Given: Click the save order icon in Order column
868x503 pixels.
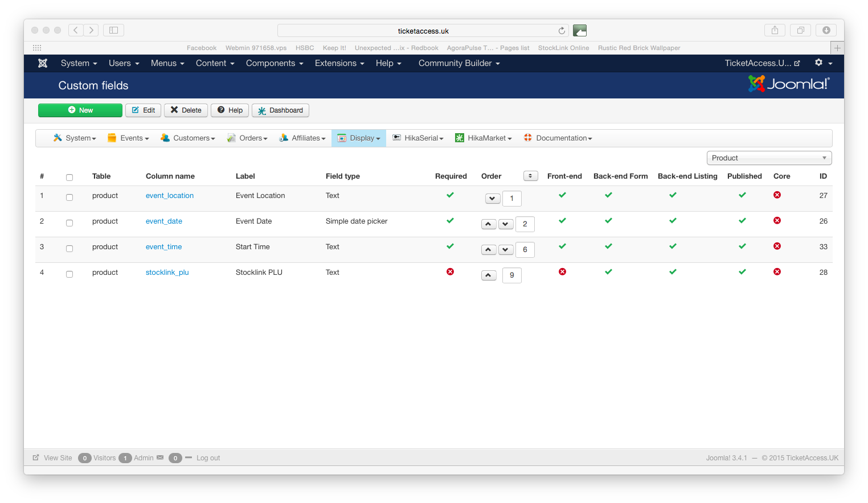Looking at the screenshot, I should coord(530,176).
